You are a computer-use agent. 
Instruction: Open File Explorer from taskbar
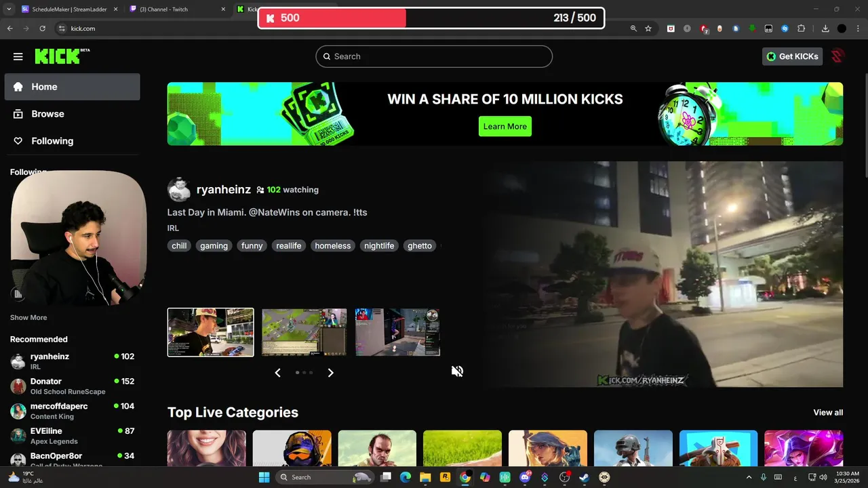[x=425, y=477]
